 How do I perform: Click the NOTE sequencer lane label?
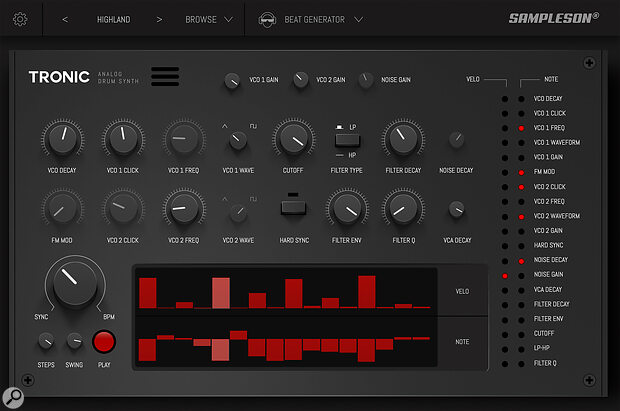(462, 341)
